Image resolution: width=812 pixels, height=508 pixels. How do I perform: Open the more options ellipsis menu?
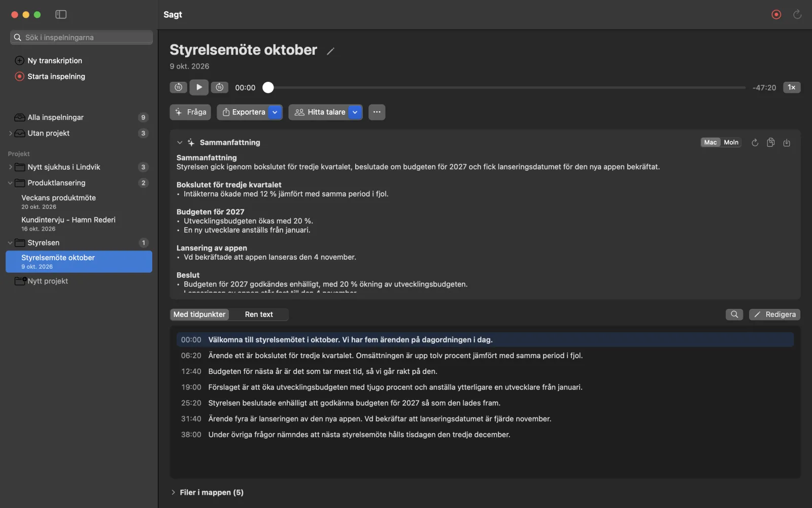tap(377, 112)
